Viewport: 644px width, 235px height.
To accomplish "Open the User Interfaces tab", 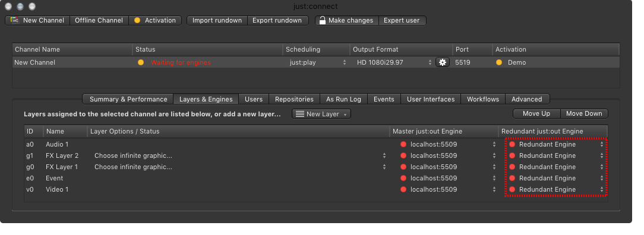I will point(431,99).
